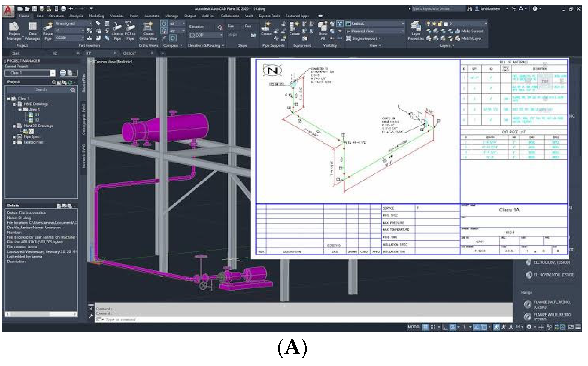Open the Help question mark icon
The image size is (588, 366).
coord(535,9)
